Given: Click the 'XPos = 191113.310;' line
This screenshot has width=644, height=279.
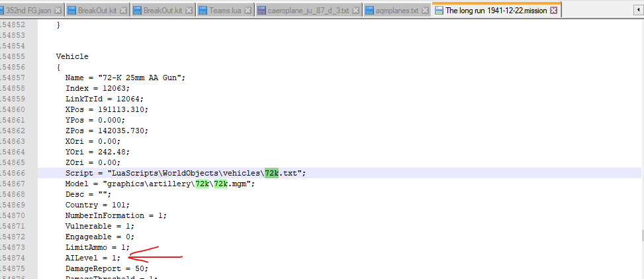Looking at the screenshot, I should click(107, 110).
